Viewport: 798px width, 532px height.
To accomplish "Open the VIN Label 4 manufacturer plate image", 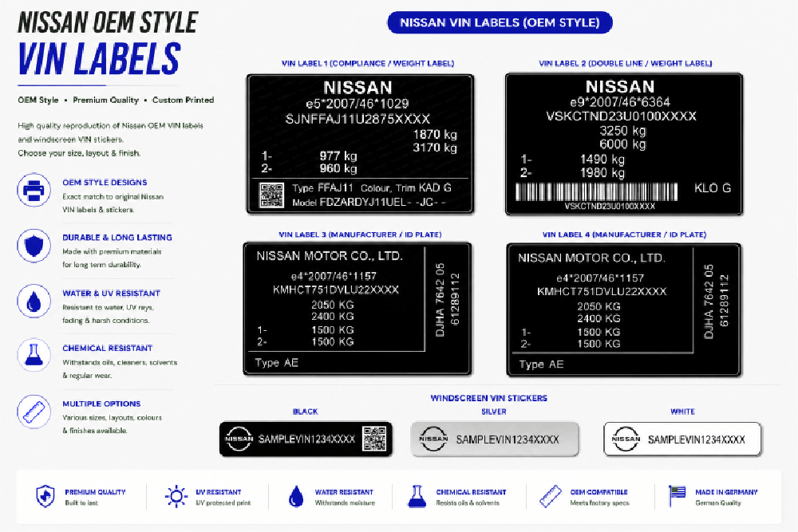I will coord(623,309).
